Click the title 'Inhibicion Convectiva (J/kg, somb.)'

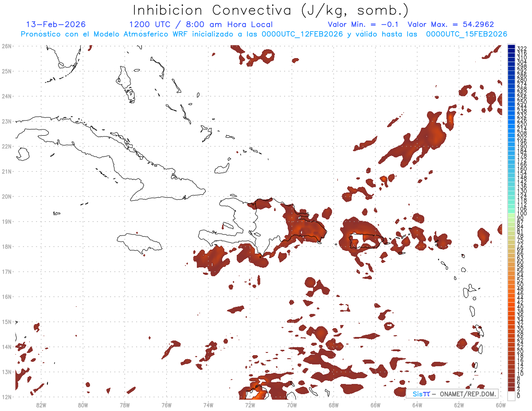270,10
